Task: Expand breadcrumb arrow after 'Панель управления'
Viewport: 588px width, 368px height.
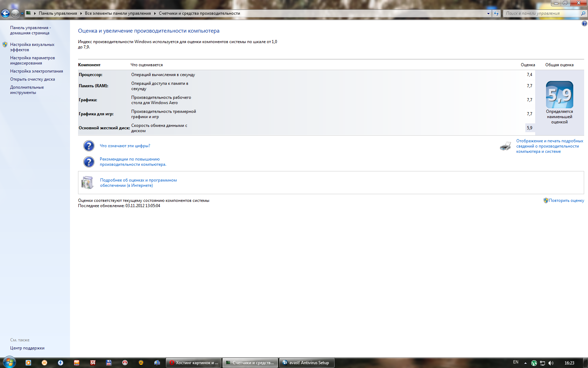Action: tap(81, 14)
